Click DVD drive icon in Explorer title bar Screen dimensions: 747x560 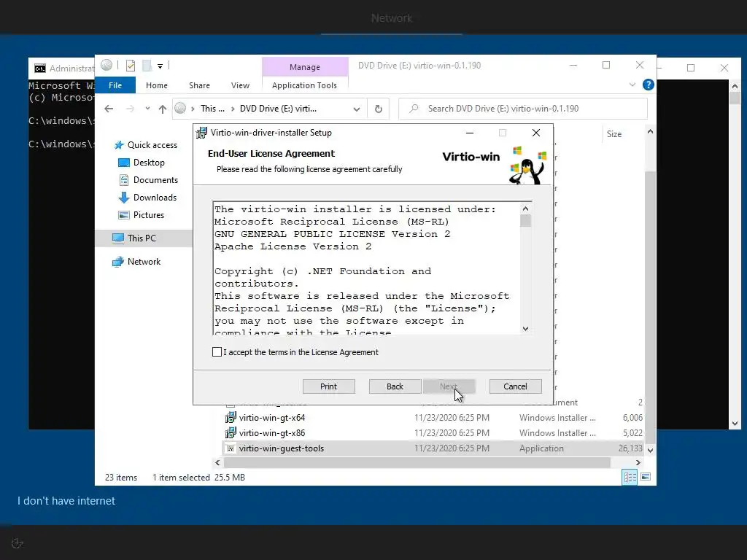(x=107, y=65)
